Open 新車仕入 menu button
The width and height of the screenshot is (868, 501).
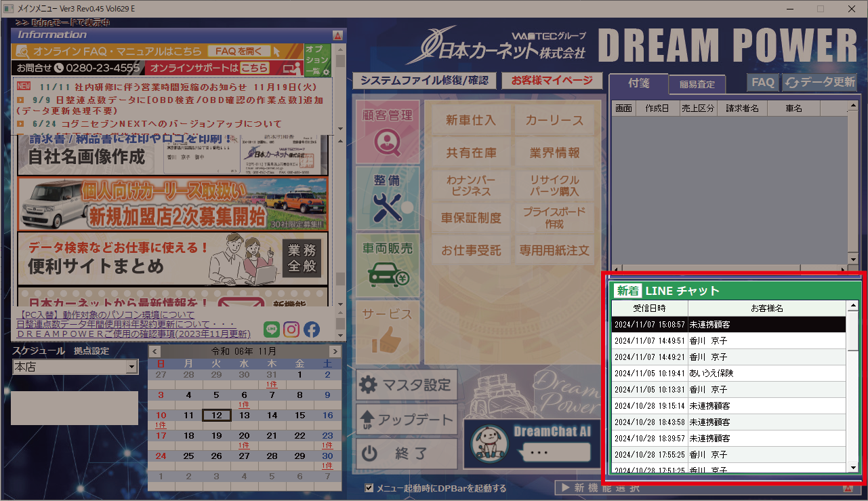471,121
